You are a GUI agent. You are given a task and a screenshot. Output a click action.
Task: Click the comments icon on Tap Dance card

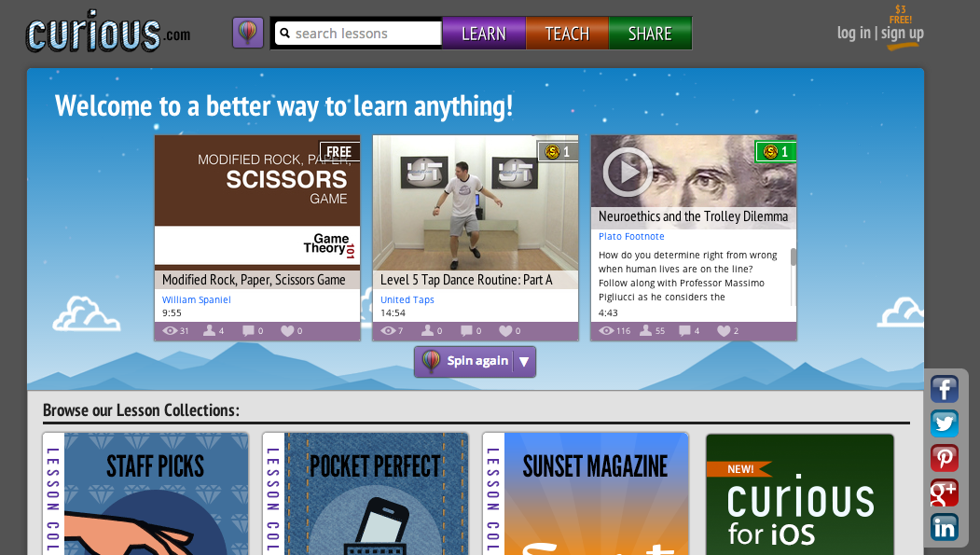click(466, 330)
